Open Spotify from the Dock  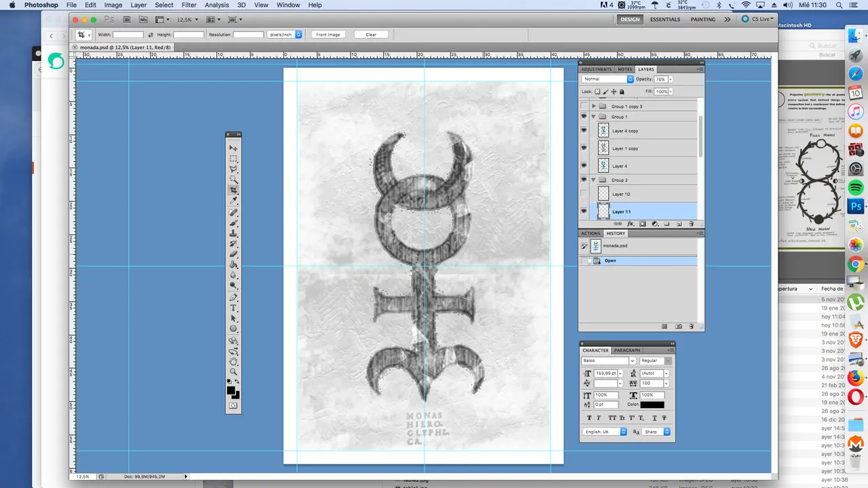[x=856, y=188]
